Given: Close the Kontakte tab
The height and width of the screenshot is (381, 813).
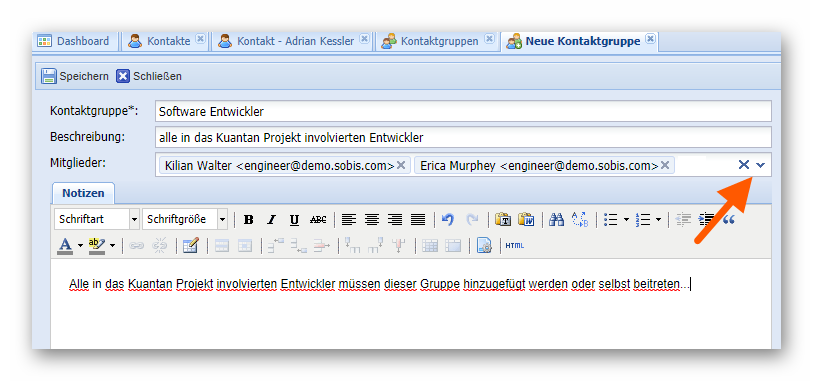Looking at the screenshot, I should (200, 39).
